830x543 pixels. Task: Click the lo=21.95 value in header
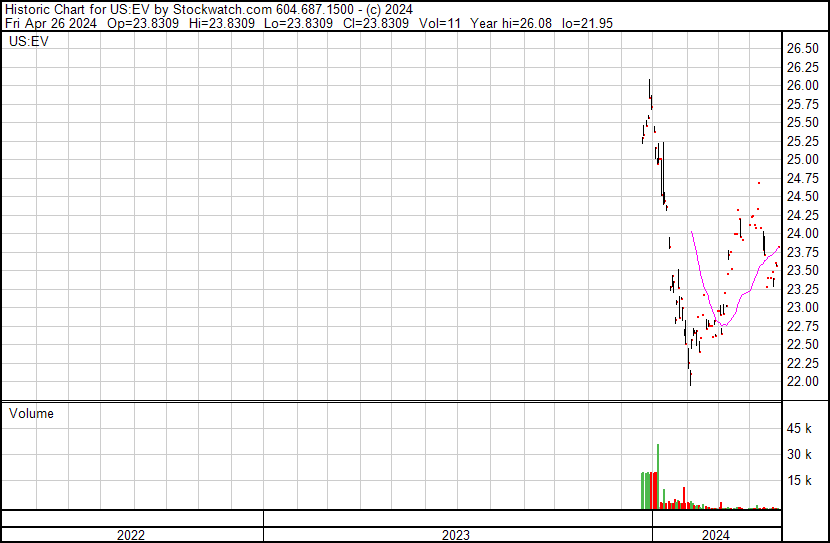click(x=588, y=24)
